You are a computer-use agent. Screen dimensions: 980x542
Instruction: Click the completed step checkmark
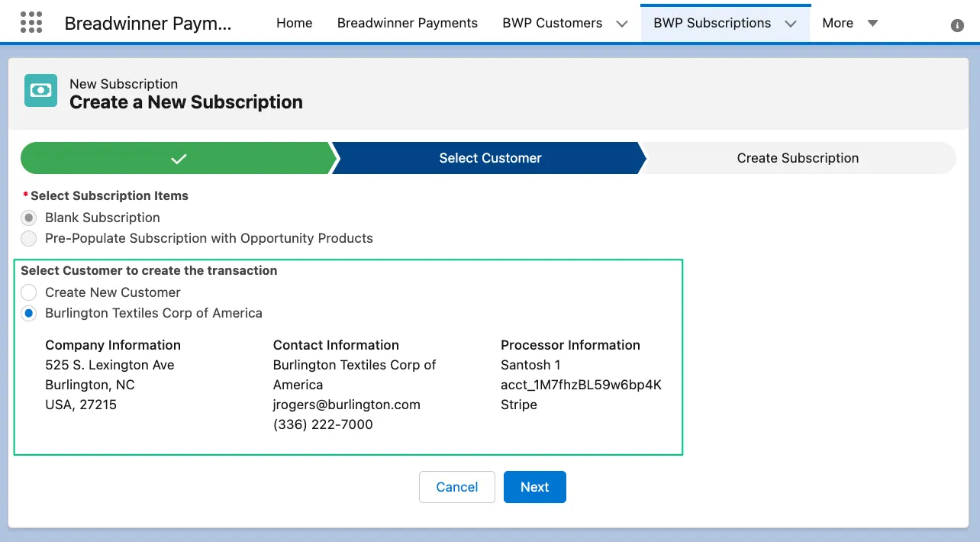click(179, 158)
